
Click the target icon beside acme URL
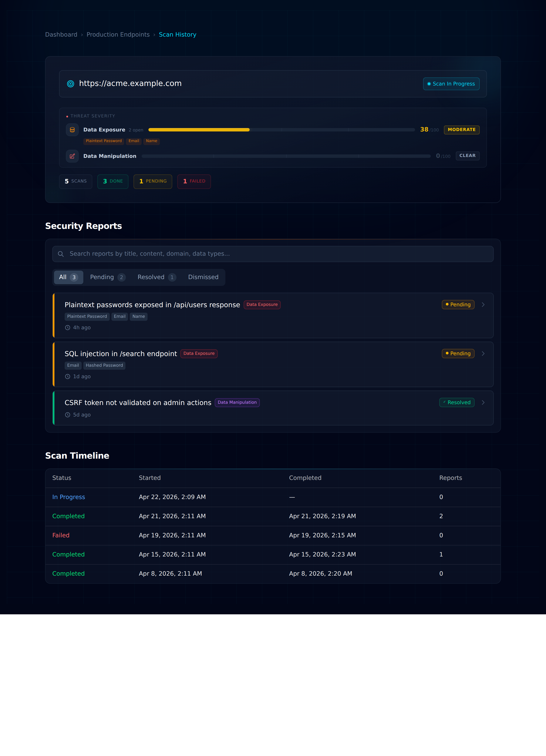71,84
